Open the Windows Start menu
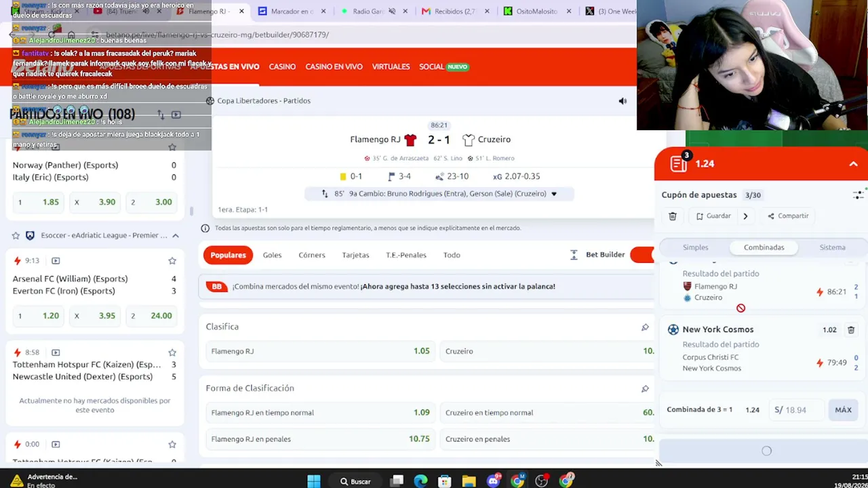 click(x=313, y=481)
